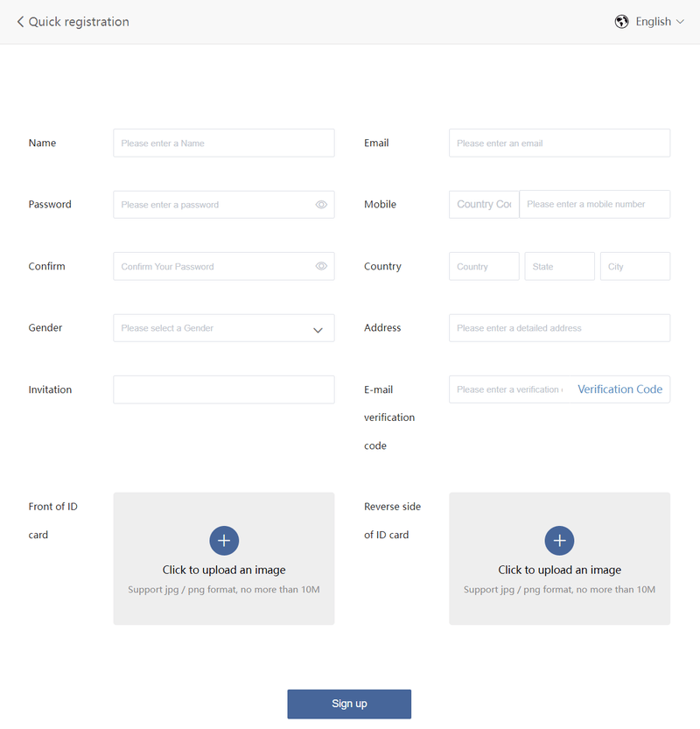
Task: Open the Country Code selector
Action: tap(484, 204)
